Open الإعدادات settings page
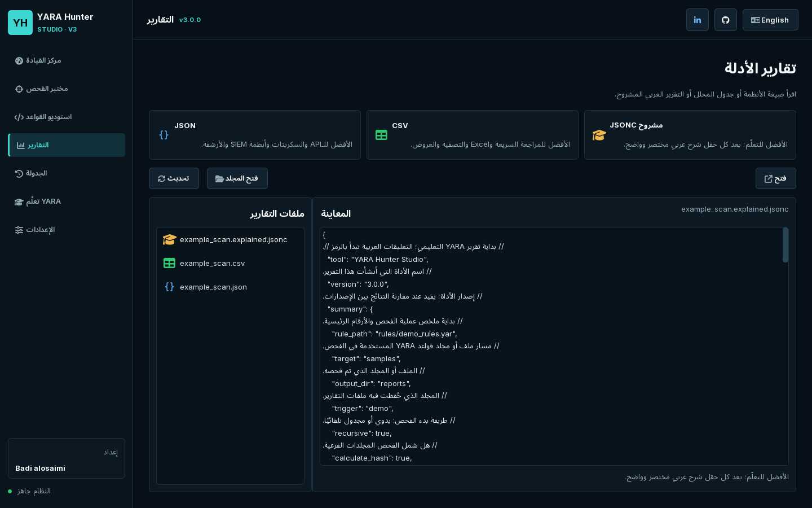This screenshot has height=508, width=812. click(67, 230)
